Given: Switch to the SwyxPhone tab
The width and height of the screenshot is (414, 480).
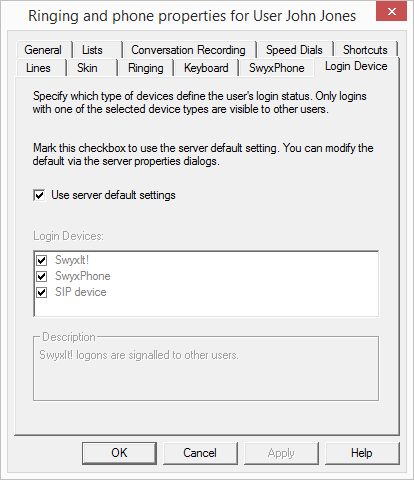Looking at the screenshot, I should [277, 68].
